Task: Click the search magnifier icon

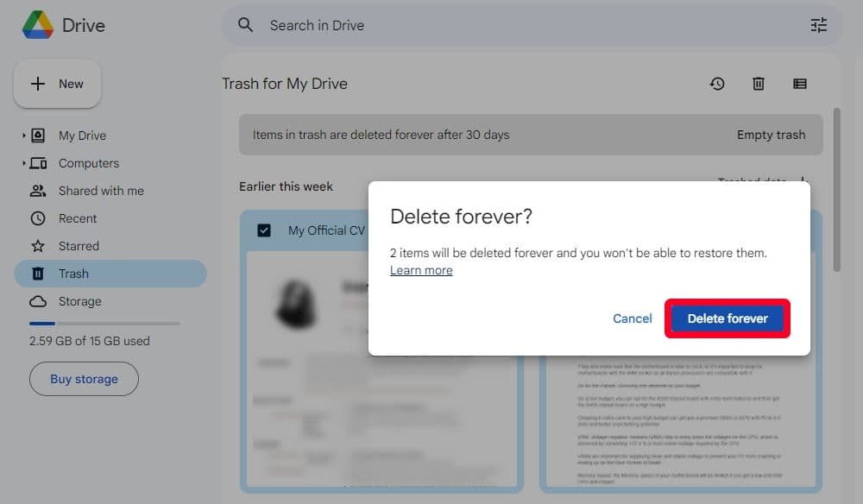Action: click(x=246, y=25)
